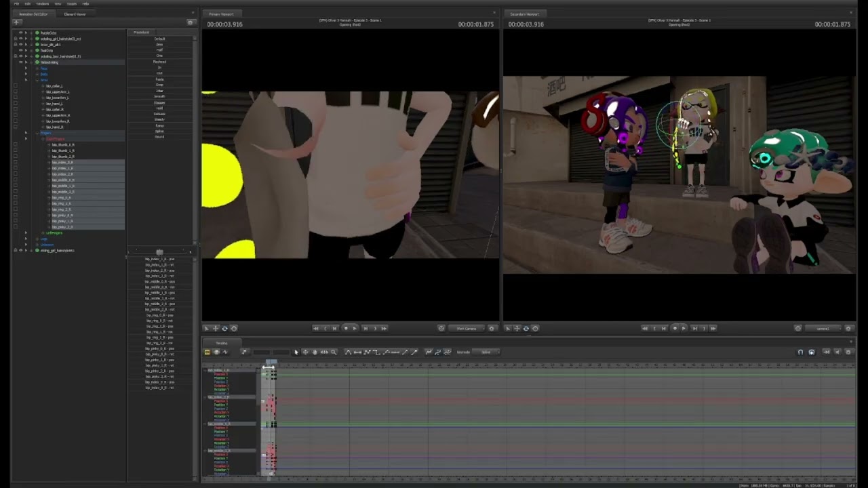The image size is (868, 488).
Task: Pick the selection arrow in the secondary viewport toolbar
Action: 508,329
